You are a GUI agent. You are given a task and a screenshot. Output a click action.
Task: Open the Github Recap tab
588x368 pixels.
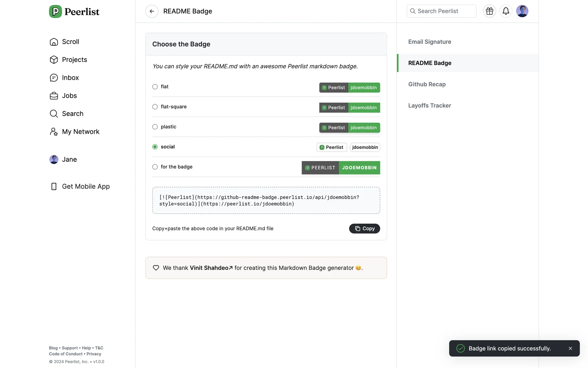[427, 84]
